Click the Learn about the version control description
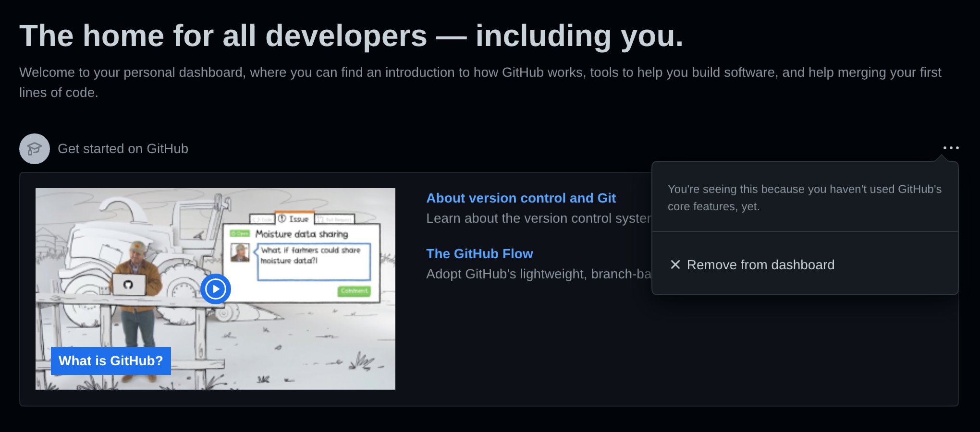 [539, 218]
